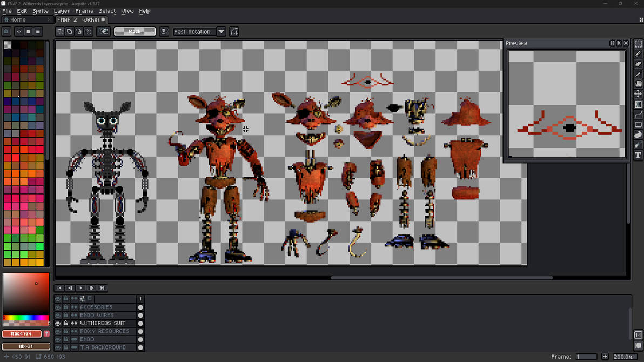
Task: Choose Subtract from selection mode icon
Action: click(79, 31)
